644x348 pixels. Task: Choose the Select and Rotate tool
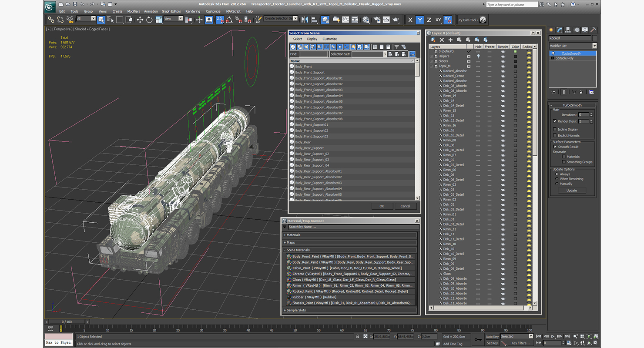(x=149, y=20)
